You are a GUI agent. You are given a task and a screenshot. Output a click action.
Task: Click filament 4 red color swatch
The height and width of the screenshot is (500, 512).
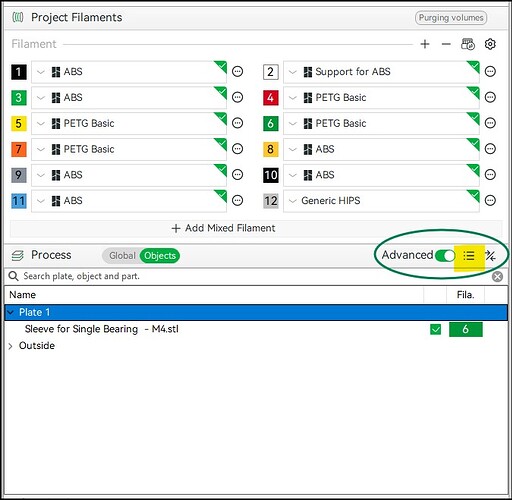(x=271, y=97)
